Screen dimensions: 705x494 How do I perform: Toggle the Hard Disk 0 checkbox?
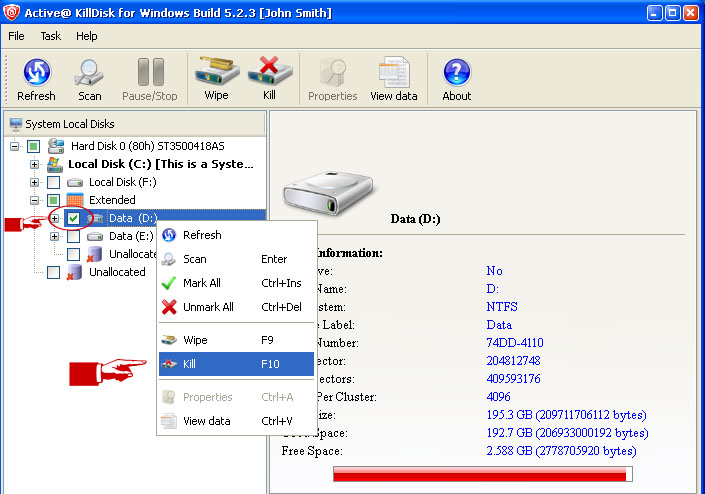click(x=33, y=146)
